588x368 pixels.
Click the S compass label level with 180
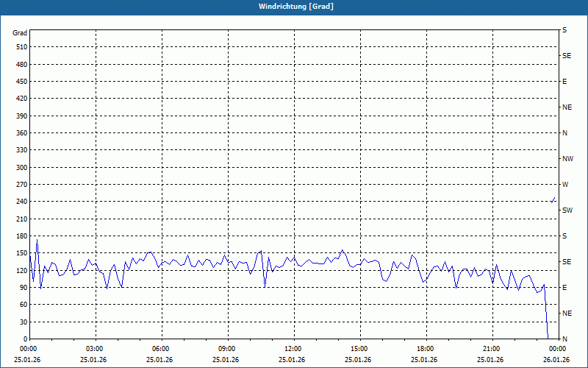tap(564, 236)
